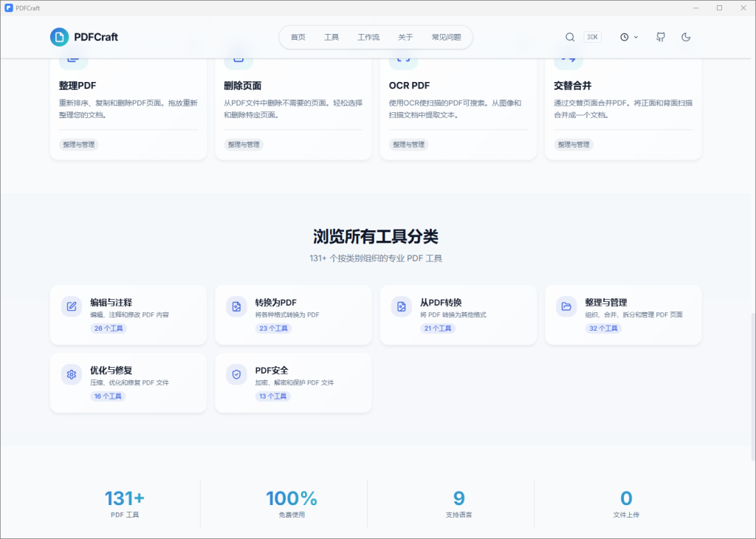Open the 工作流 nav item
Viewport: 756px width, 539px height.
pos(368,37)
